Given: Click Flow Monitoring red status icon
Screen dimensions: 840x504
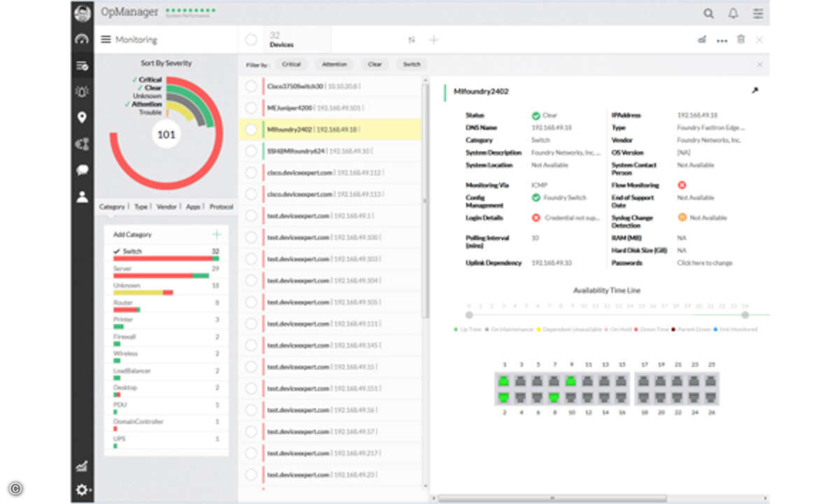Looking at the screenshot, I should tap(682, 185).
